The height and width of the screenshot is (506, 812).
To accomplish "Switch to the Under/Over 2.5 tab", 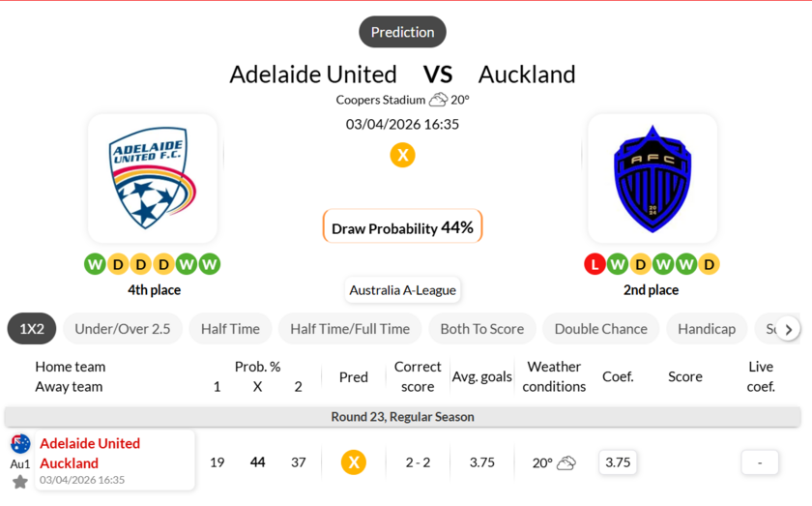I will point(123,329).
